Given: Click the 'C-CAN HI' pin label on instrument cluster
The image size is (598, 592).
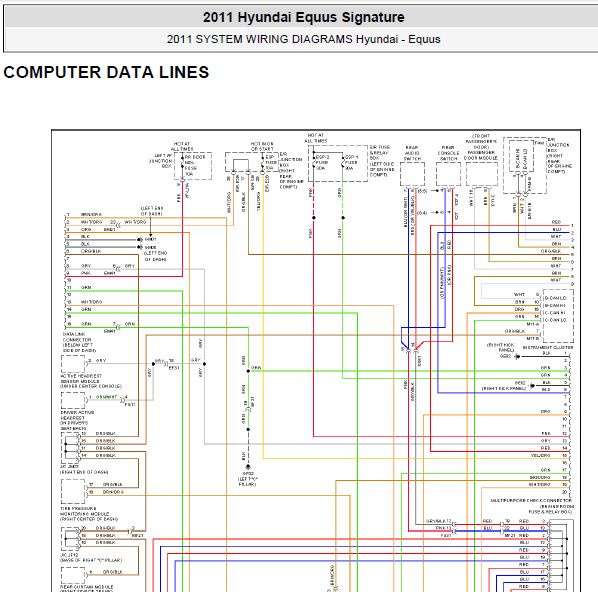Looking at the screenshot, I should [555, 313].
